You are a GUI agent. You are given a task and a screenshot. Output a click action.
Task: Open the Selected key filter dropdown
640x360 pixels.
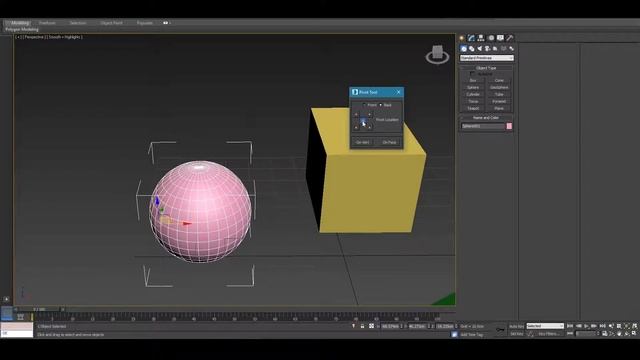pyautogui.click(x=545, y=326)
